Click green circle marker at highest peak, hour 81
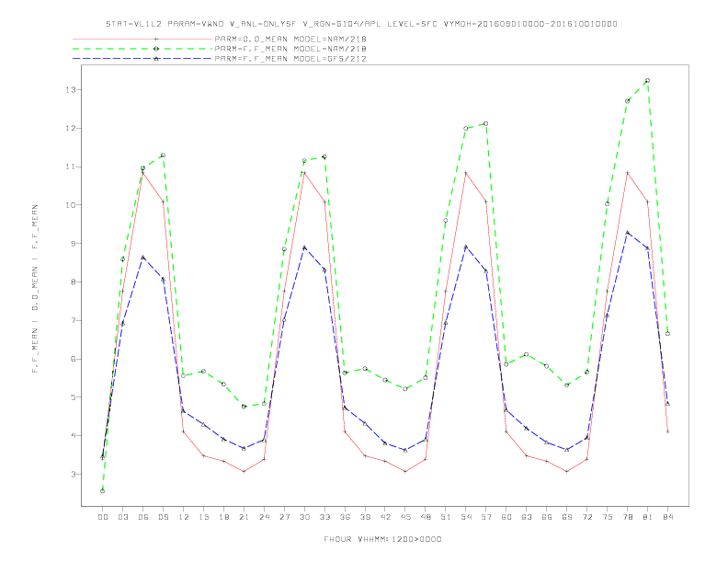The width and height of the screenshot is (728, 563). coord(647,81)
